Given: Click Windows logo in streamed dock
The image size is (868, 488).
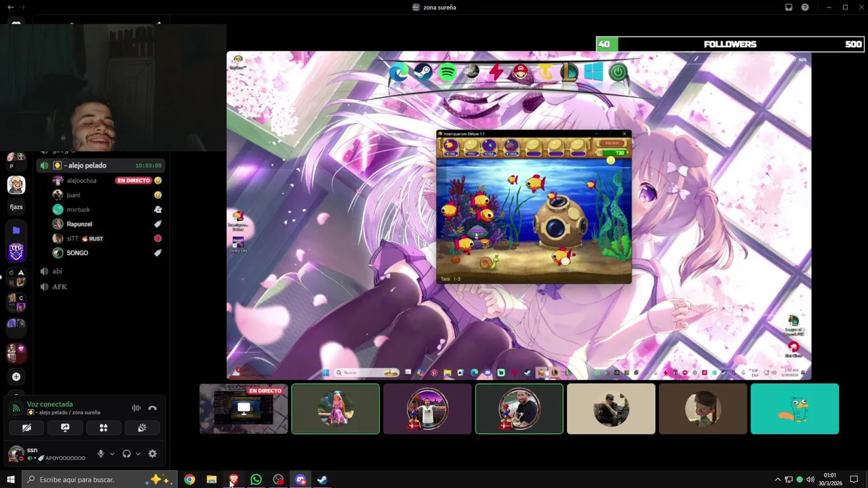Looking at the screenshot, I should point(593,72).
